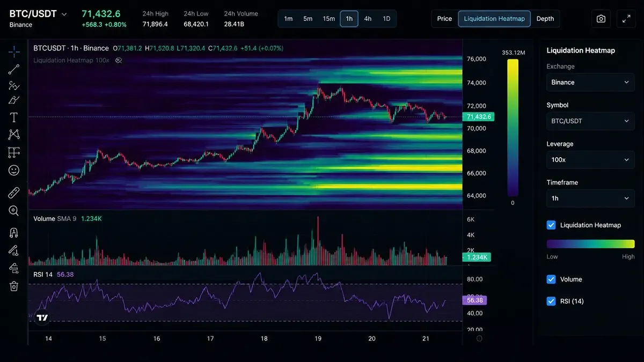644x362 pixels.
Task: Take a chart snapshot with camera icon
Action: [601, 19]
